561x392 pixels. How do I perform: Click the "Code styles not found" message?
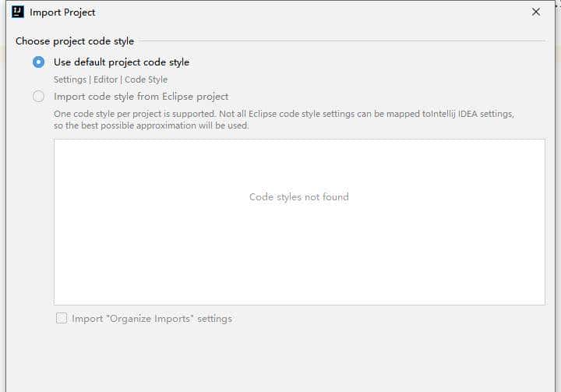point(298,197)
